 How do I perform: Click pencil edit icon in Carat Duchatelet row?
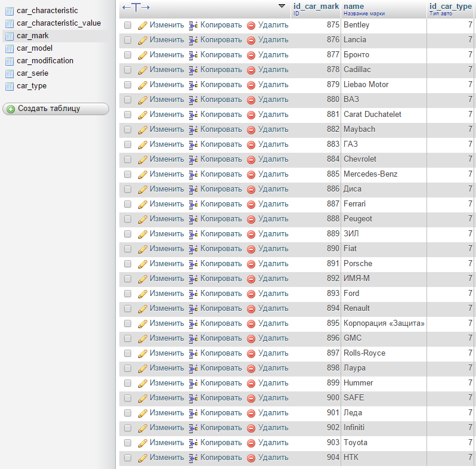pyautogui.click(x=143, y=115)
